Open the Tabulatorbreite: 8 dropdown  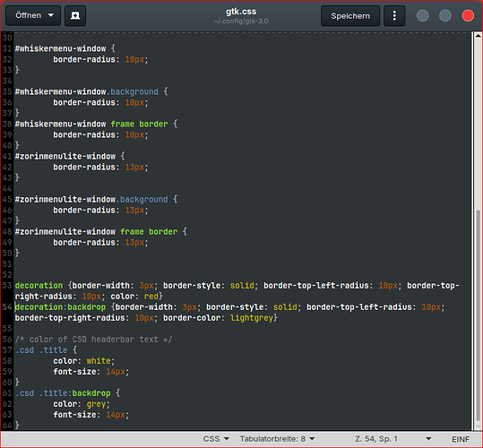click(277, 439)
